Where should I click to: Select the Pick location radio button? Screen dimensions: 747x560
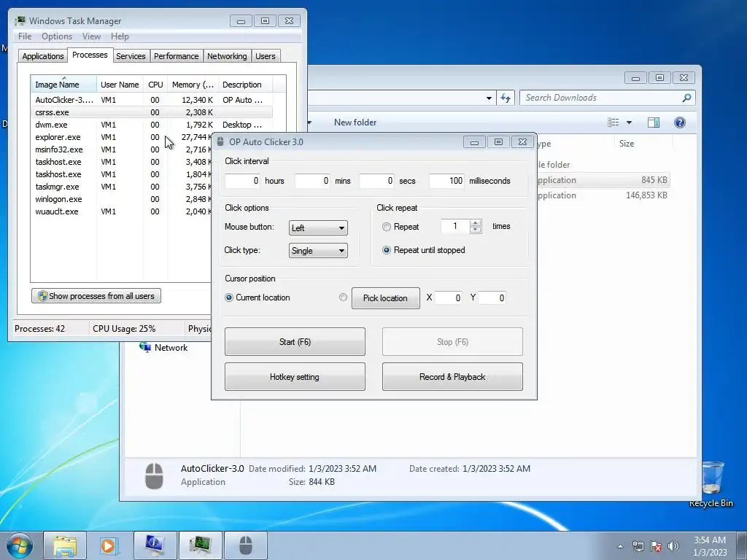[x=343, y=297]
